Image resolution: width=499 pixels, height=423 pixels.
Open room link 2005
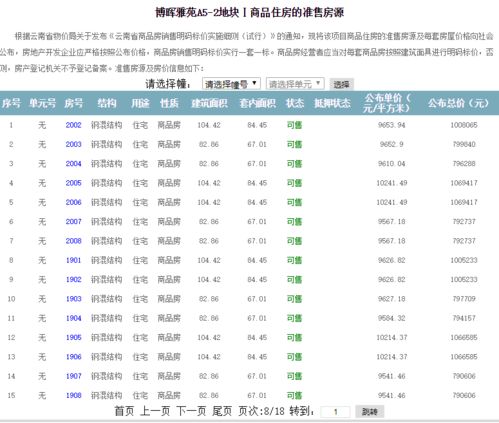(73, 183)
